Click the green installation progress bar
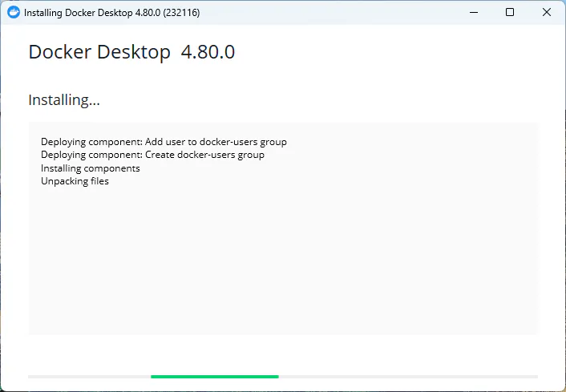566x392 pixels. pyautogui.click(x=214, y=377)
